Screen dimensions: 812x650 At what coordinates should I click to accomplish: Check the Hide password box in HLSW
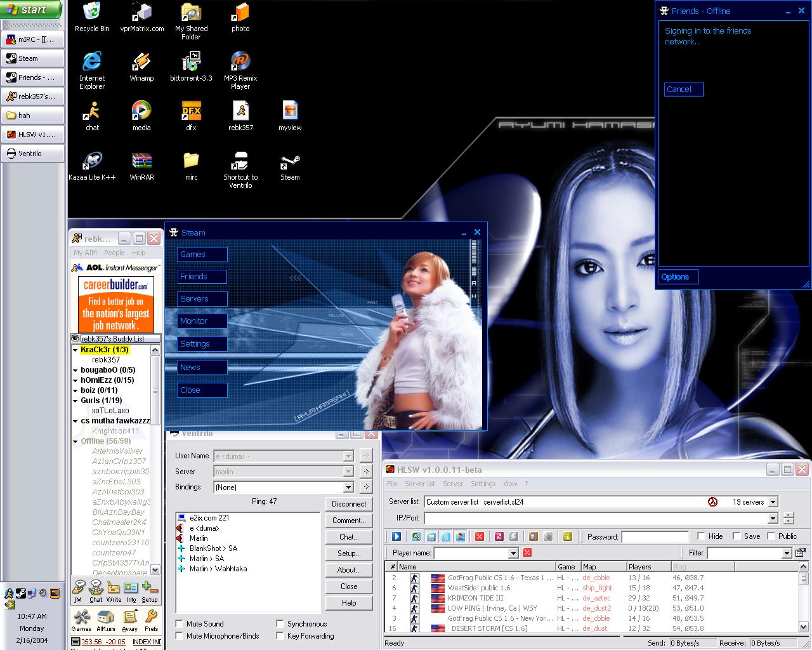[x=701, y=536]
